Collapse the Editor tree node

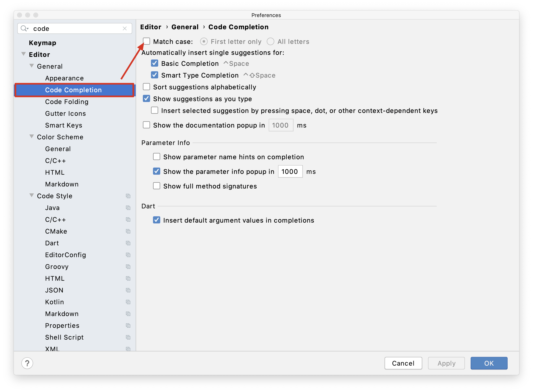(x=24, y=54)
